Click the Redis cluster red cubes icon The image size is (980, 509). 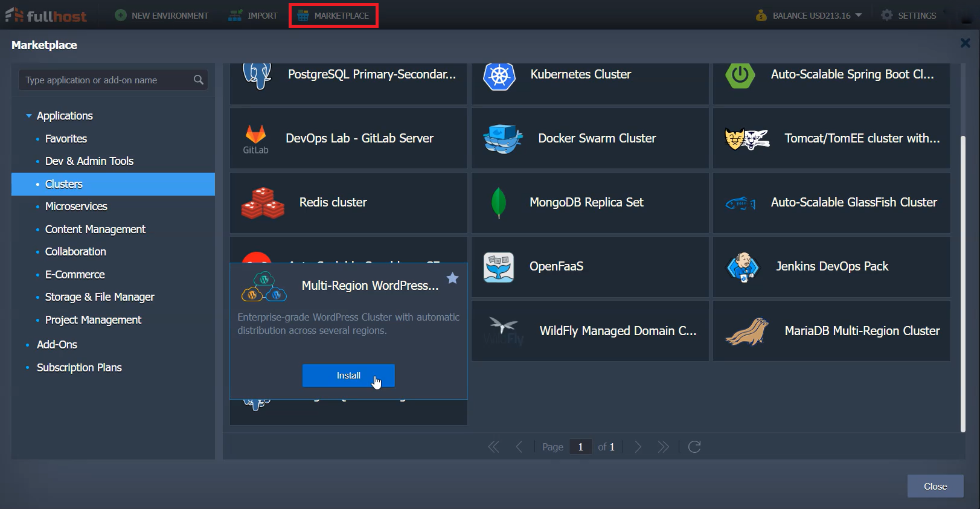(263, 203)
